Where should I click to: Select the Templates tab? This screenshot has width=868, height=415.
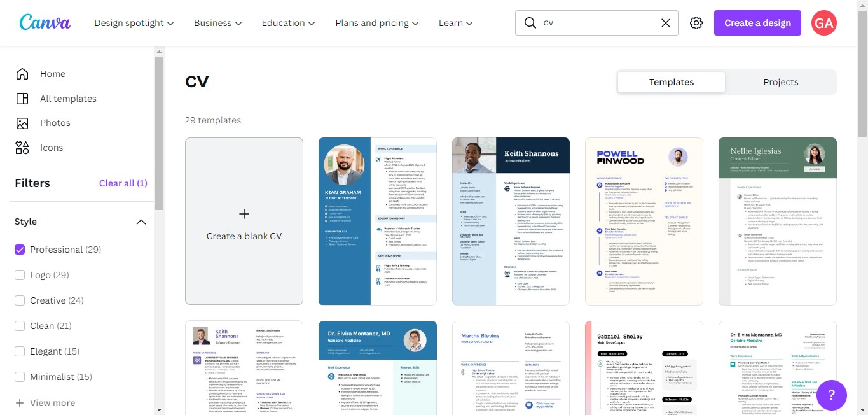click(671, 82)
